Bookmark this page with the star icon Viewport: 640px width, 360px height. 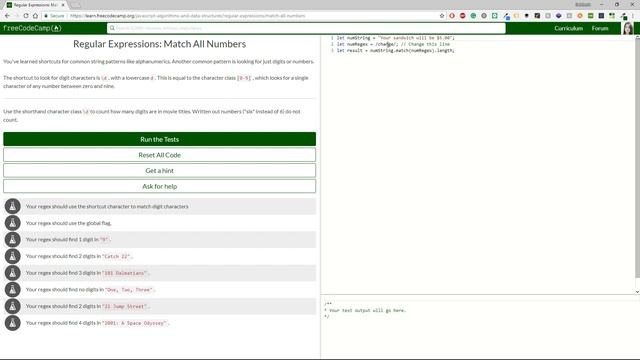pyautogui.click(x=442, y=16)
